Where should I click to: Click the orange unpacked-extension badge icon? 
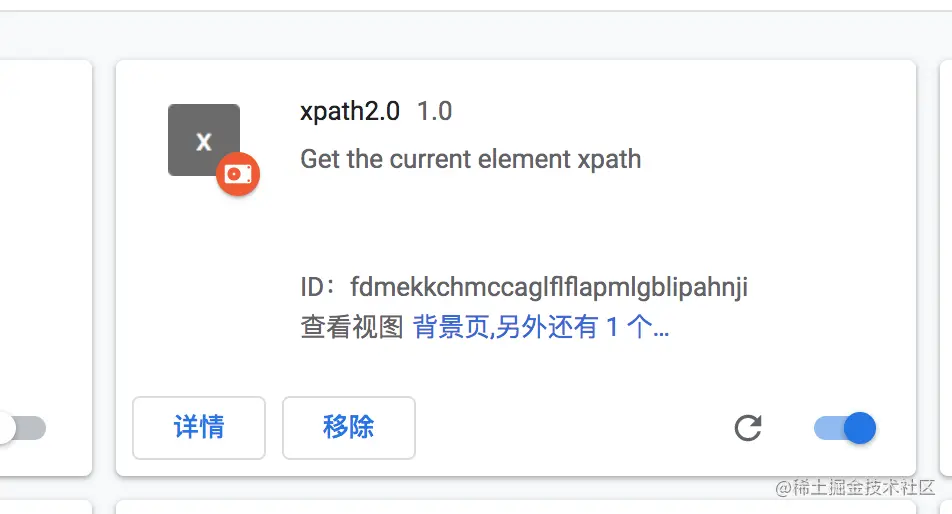238,174
